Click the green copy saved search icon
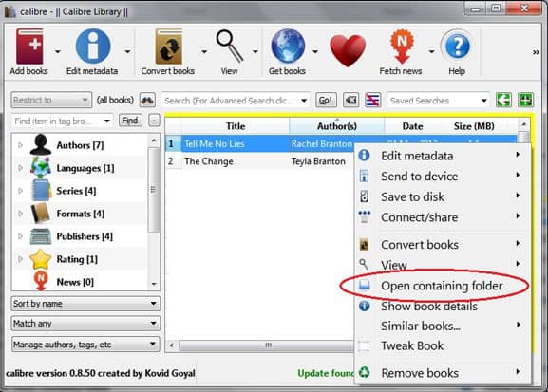 (503, 101)
